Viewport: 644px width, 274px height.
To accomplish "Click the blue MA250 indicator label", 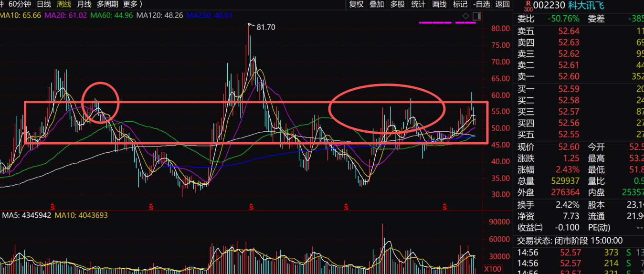I will (x=210, y=15).
